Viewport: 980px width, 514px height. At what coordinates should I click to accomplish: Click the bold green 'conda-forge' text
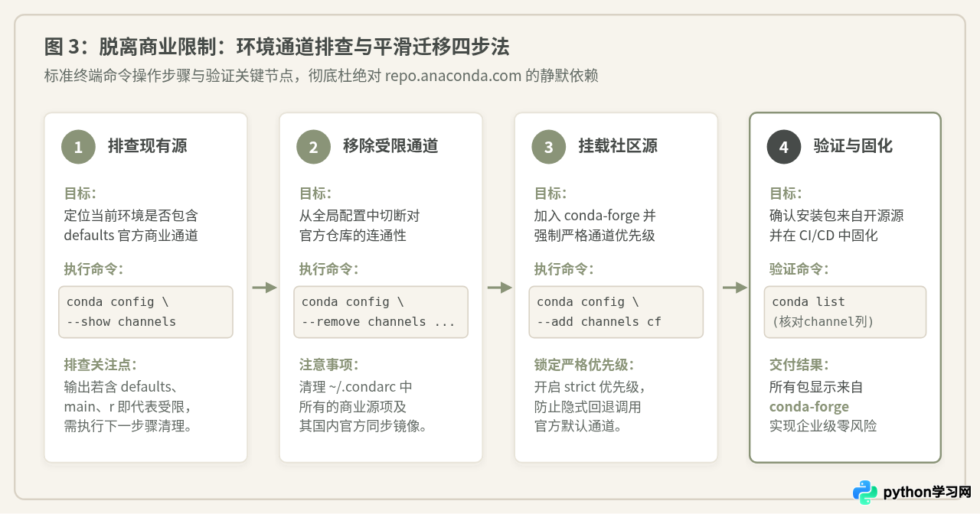coord(809,406)
